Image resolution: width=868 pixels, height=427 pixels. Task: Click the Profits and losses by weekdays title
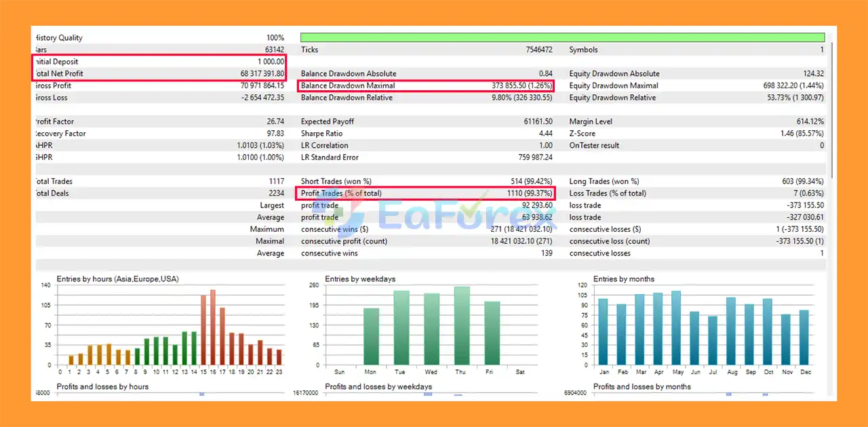pos(378,387)
